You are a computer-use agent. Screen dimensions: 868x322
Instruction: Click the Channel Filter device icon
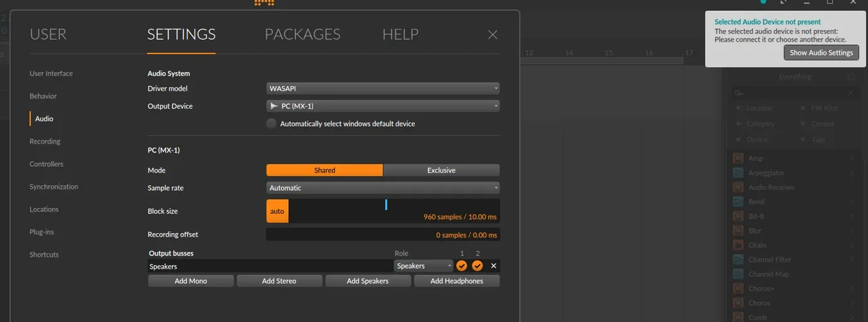738,260
